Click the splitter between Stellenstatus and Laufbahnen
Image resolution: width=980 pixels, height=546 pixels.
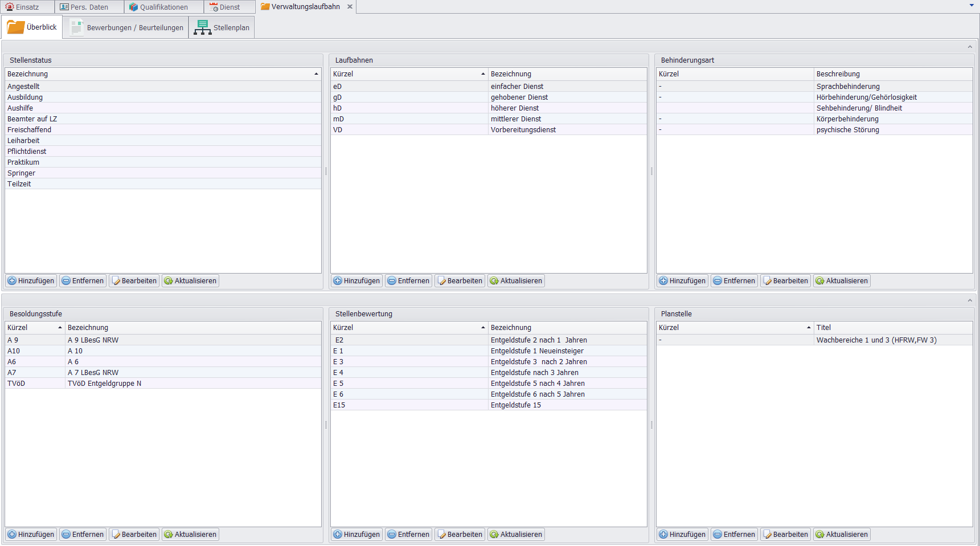point(326,171)
